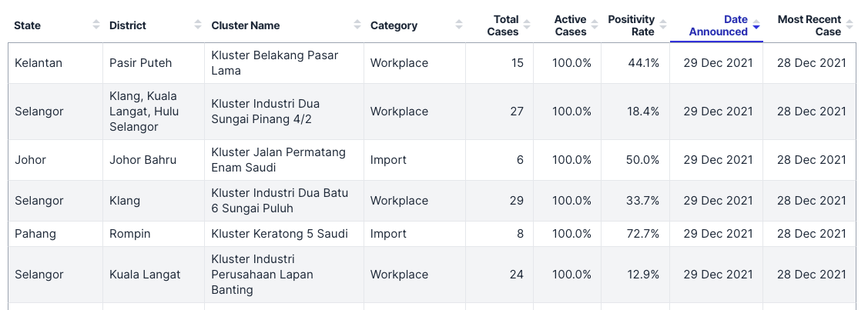This screenshot has width=868, height=310.
Task: Toggle Category column sort arrows
Action: pyautogui.click(x=459, y=25)
